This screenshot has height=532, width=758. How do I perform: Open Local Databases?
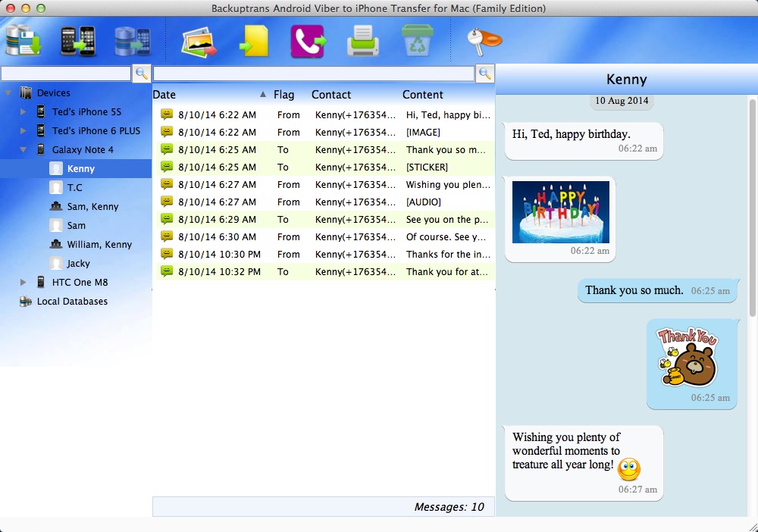[72, 301]
